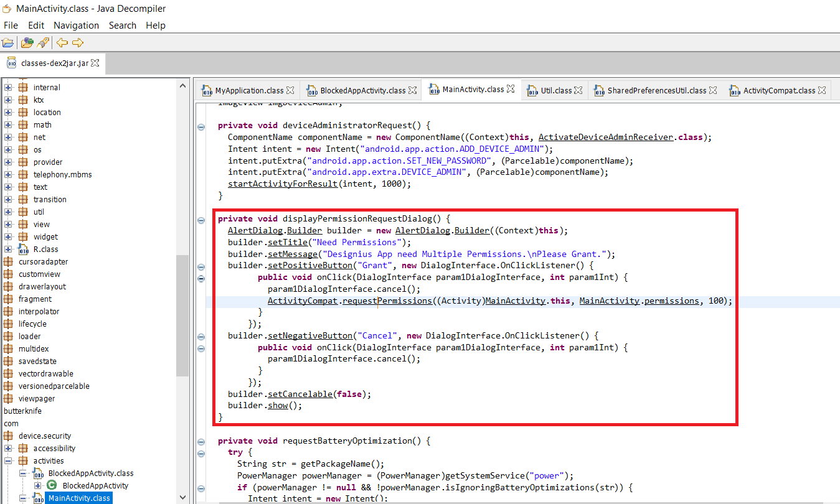Go forward with the Forward arrow icon
The height and width of the screenshot is (504, 840).
[78, 43]
